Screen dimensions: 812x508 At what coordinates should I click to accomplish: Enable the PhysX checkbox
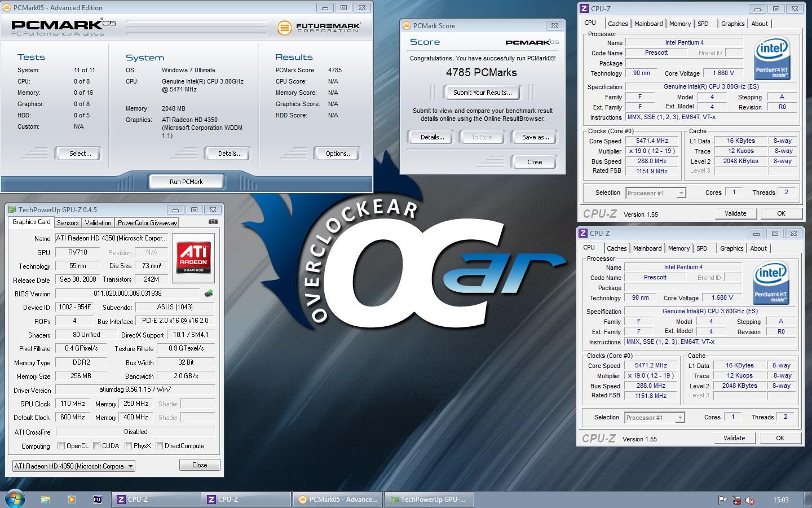(x=129, y=446)
